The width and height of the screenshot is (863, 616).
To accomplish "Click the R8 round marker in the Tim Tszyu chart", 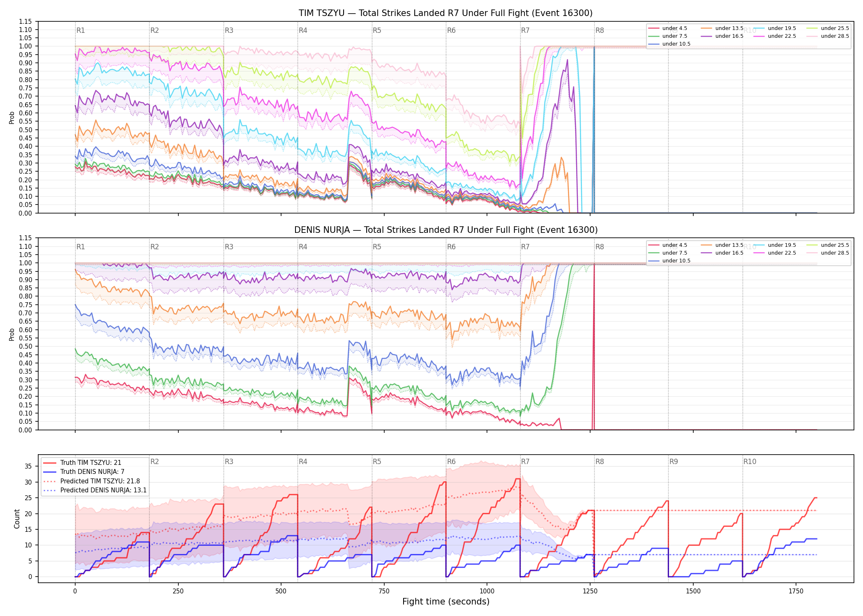I will (600, 30).
